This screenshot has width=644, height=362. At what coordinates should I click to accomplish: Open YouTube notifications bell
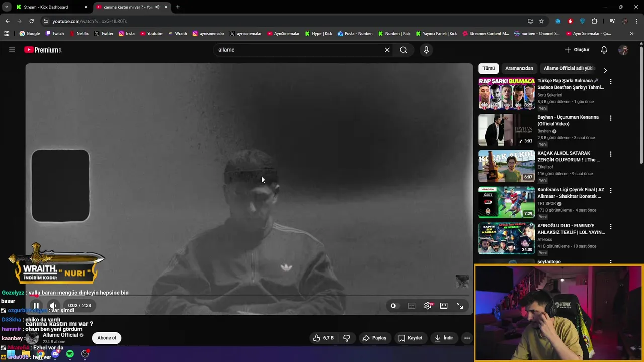604,50
